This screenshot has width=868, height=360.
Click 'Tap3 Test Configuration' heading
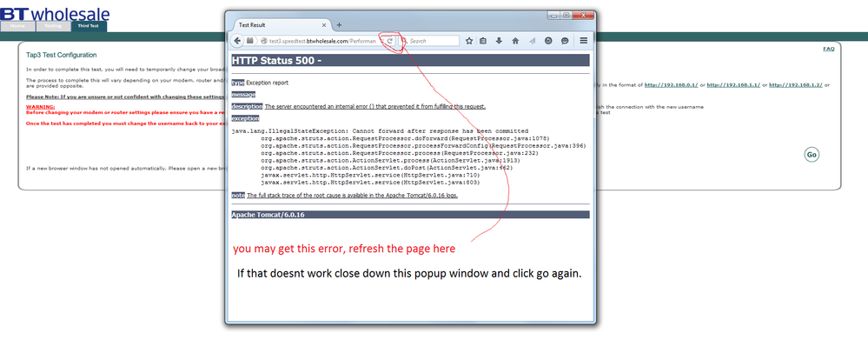tap(62, 56)
